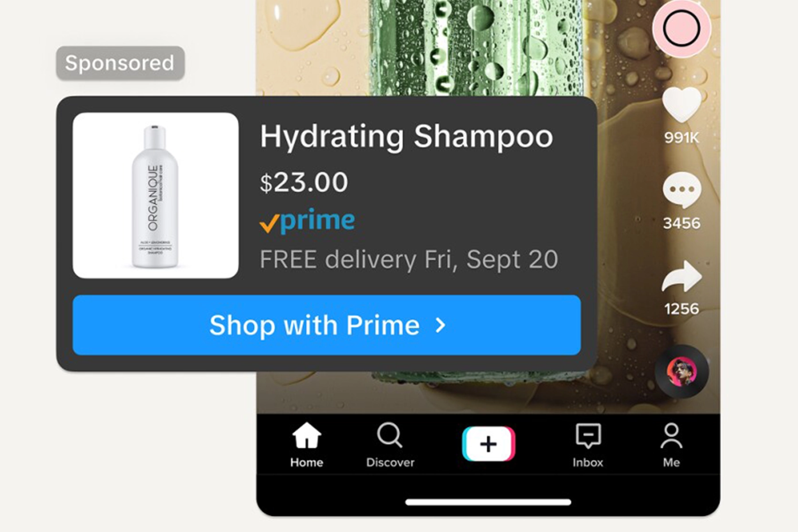This screenshot has width=798, height=532.
Task: Click the prime logo badge
Action: [307, 221]
